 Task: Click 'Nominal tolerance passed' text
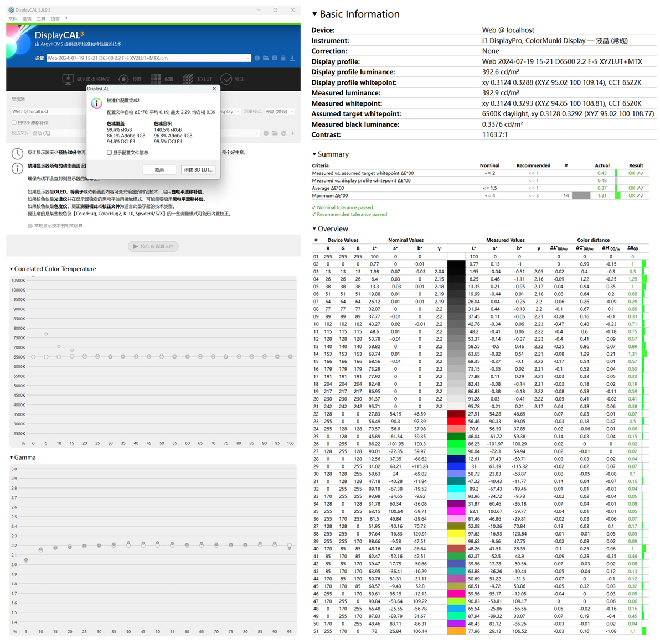(x=345, y=208)
